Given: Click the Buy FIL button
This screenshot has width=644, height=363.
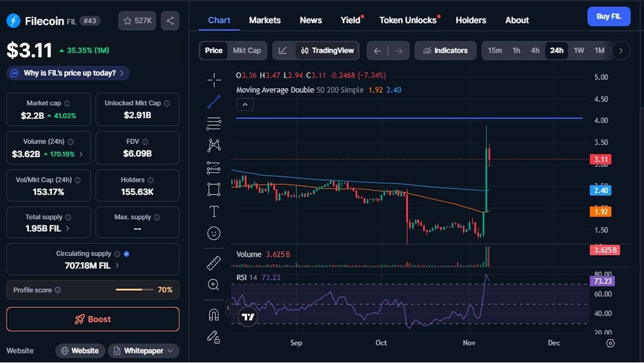Looking at the screenshot, I should point(609,17).
